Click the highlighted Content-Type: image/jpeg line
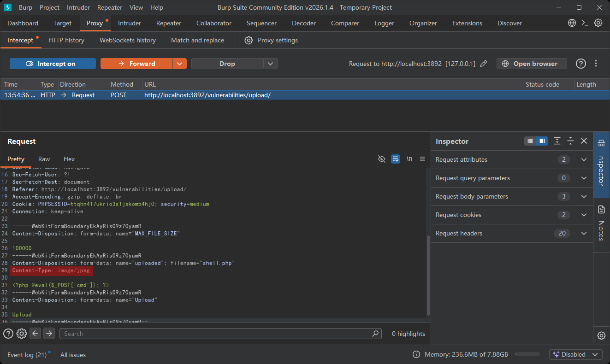 click(x=51, y=270)
